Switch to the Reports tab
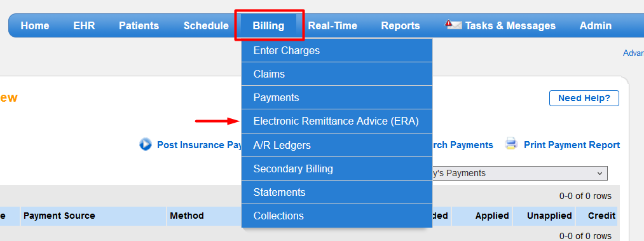The height and width of the screenshot is (241, 644). point(401,25)
